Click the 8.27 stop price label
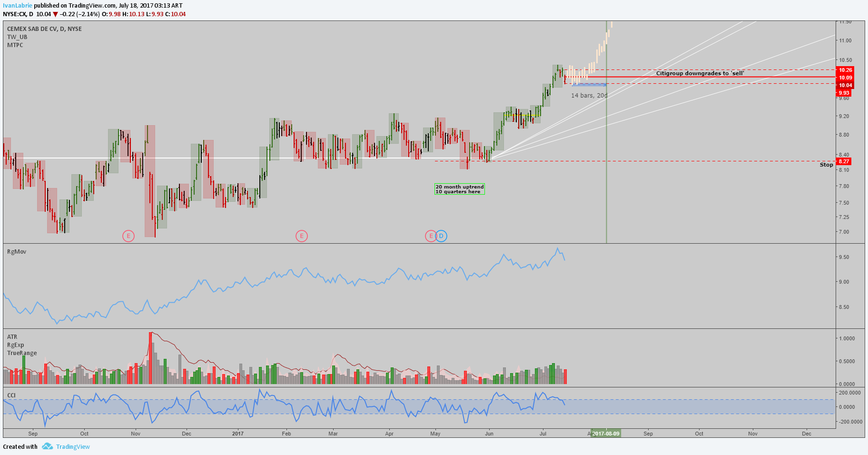This screenshot has height=455, width=868. pos(844,161)
